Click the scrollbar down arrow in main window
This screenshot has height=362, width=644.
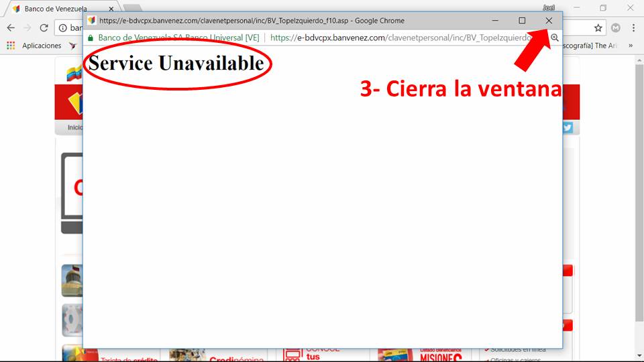point(639,356)
